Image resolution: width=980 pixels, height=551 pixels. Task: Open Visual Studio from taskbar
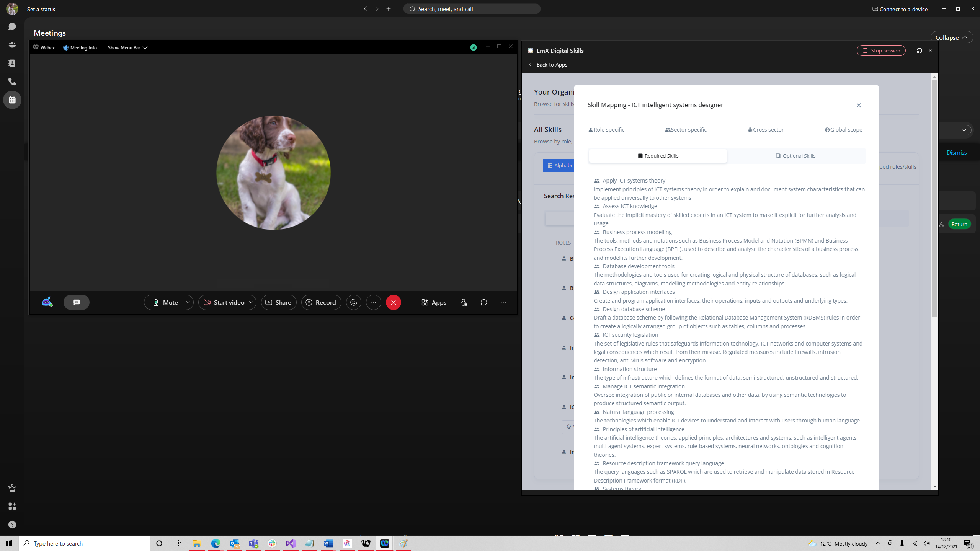coord(291,543)
